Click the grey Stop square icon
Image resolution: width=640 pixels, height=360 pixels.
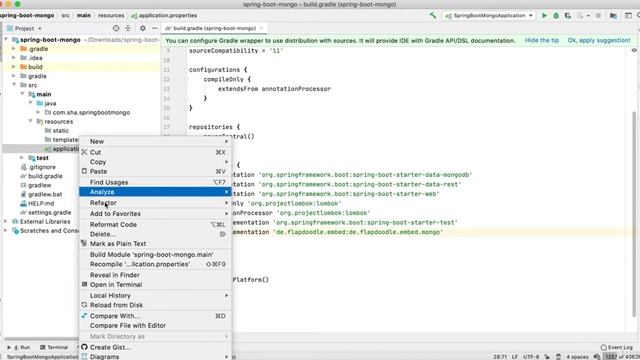click(598, 16)
